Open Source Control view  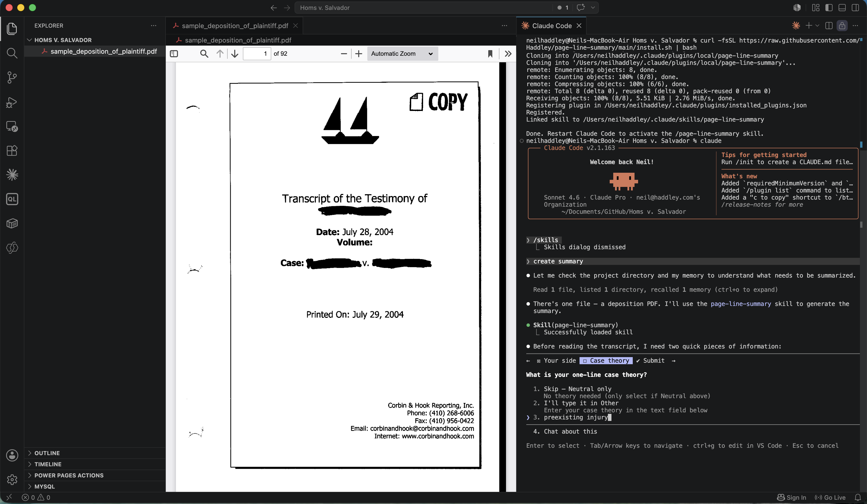click(12, 77)
